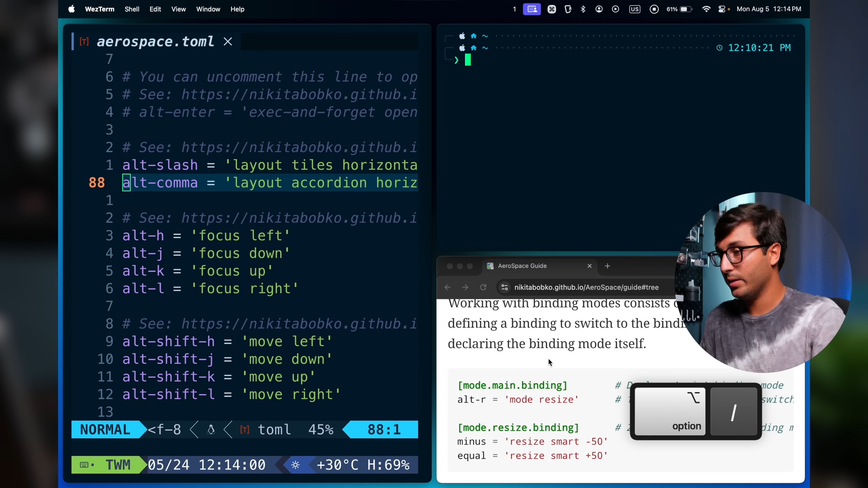The image size is (868, 488).
Task: Click the browser address bar URL
Action: [586, 287]
